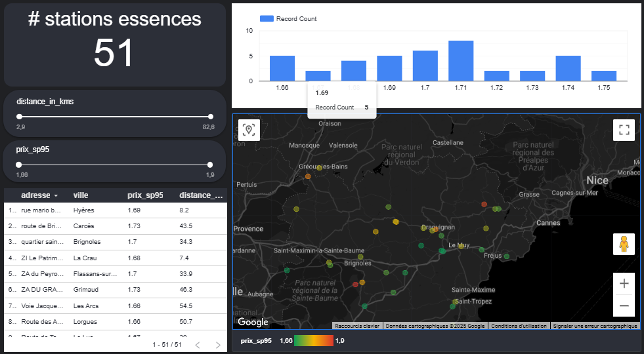The width and height of the screenshot is (644, 354).
Task: Click Signaler une erreur cartographique link
Action: pyautogui.click(x=595, y=326)
